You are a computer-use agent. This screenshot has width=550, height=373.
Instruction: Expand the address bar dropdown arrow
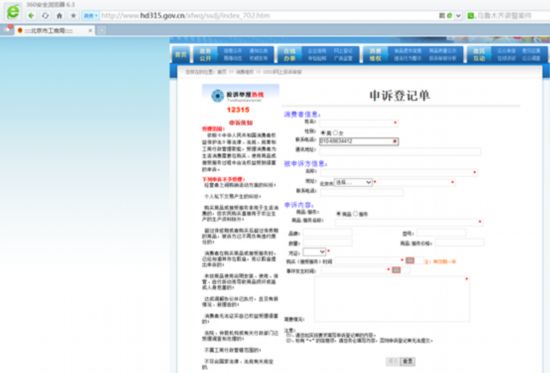[x=458, y=15]
